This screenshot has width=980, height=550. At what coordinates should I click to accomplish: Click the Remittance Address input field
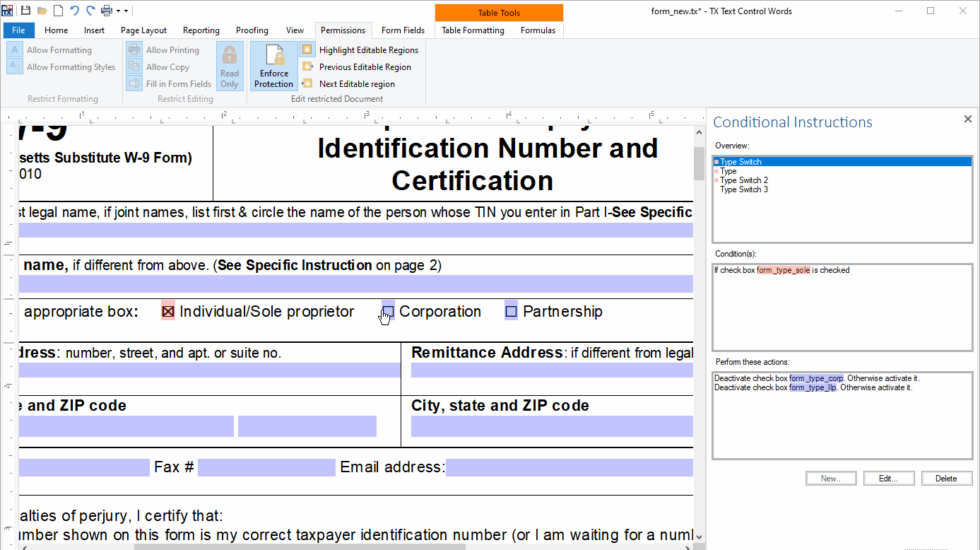point(552,370)
